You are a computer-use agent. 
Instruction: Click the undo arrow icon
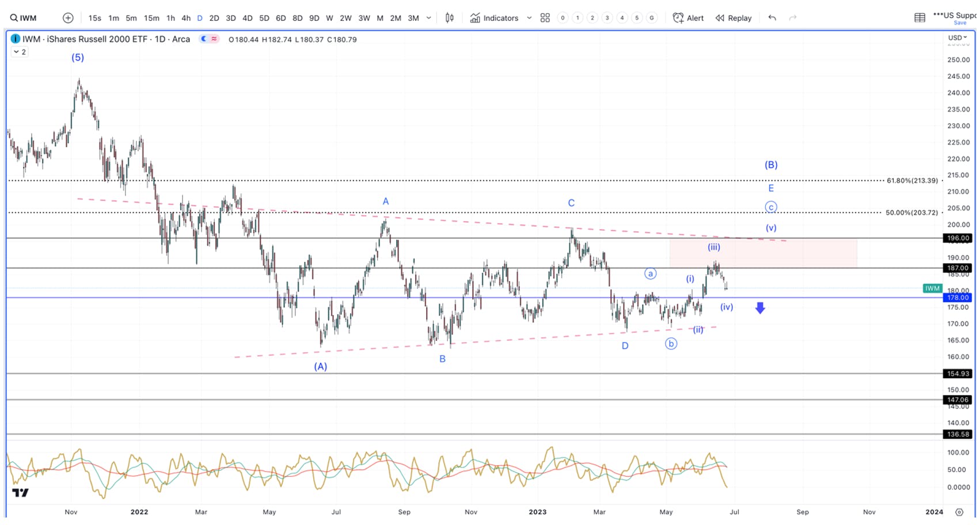(772, 18)
